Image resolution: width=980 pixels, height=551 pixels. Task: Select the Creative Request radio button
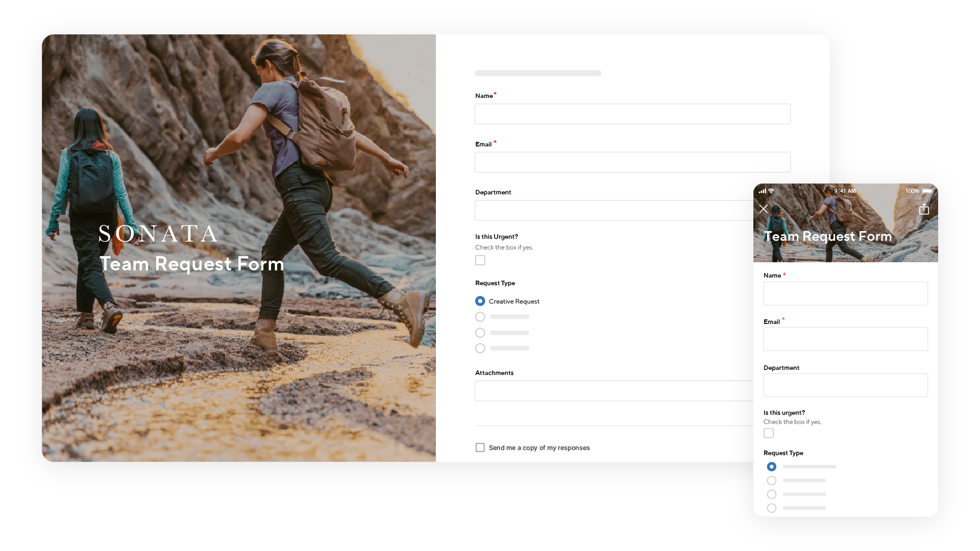(480, 301)
